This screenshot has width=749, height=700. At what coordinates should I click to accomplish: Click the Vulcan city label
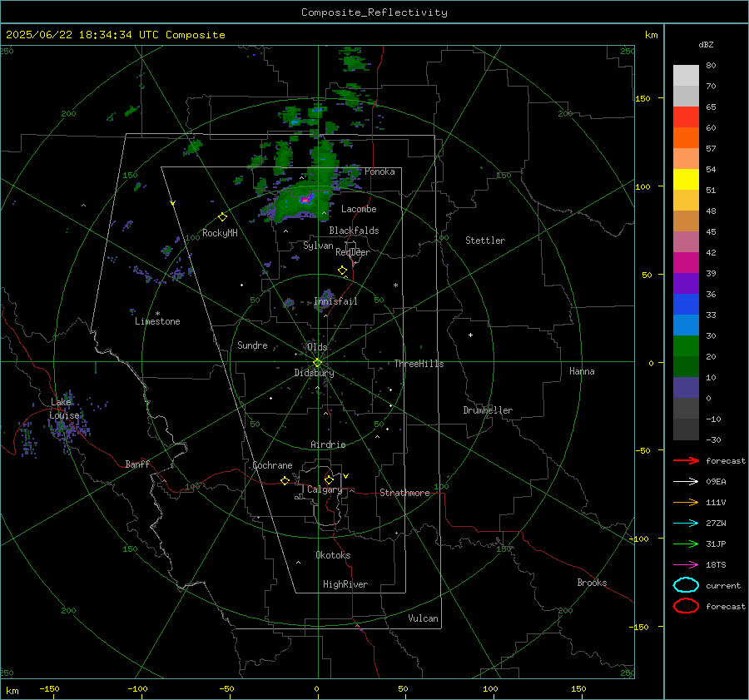[423, 618]
